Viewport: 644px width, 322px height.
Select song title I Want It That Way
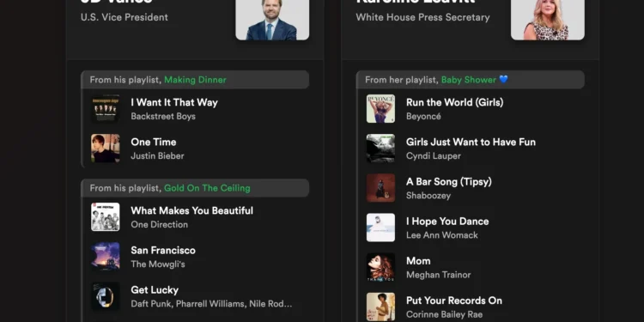174,102
